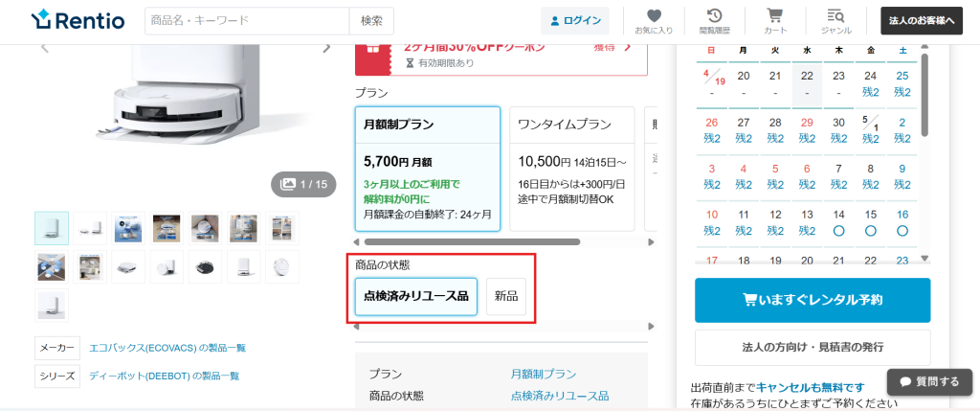Select calendar date 14 with circle
Screen dimensions: 980x411
click(838, 222)
